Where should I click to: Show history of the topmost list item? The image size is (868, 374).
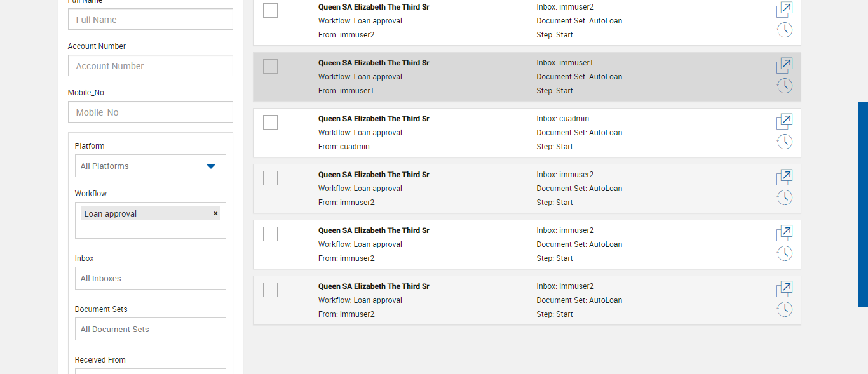pyautogui.click(x=785, y=30)
